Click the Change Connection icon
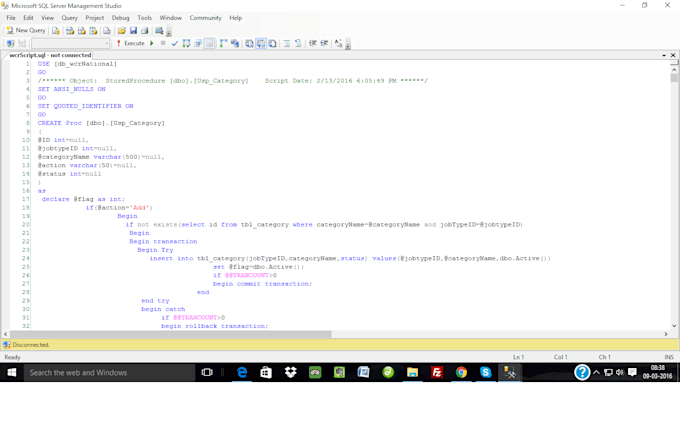Viewport: 680px width, 423px height. click(22, 43)
